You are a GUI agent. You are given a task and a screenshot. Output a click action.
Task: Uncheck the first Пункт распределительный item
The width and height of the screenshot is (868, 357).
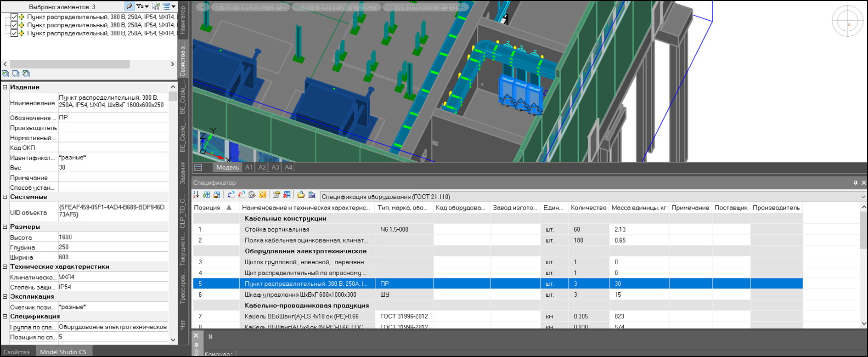pos(14,17)
